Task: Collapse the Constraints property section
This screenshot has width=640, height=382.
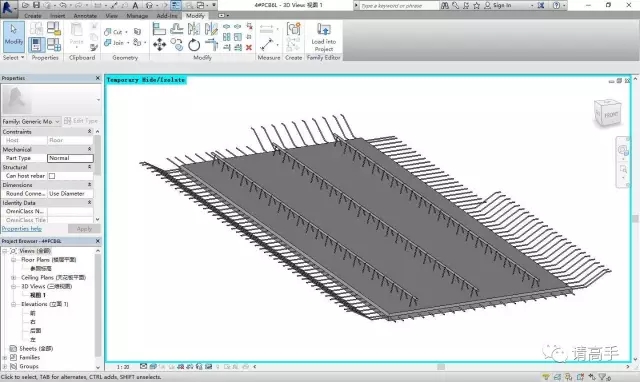Action: (x=89, y=131)
